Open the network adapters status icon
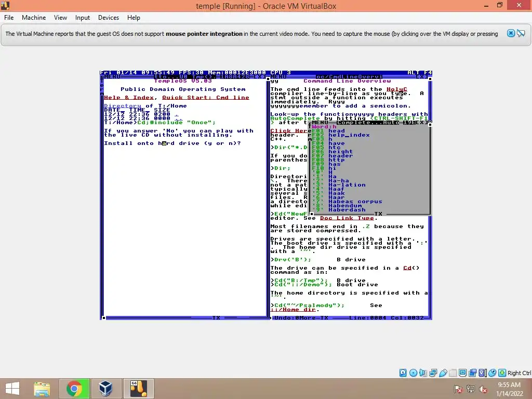 (433, 373)
